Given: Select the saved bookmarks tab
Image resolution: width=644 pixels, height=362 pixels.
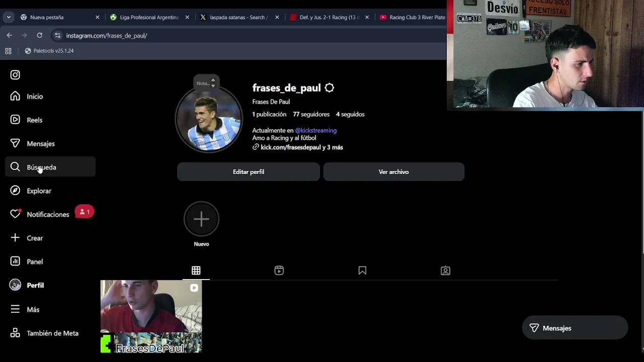Looking at the screenshot, I should tap(362, 270).
